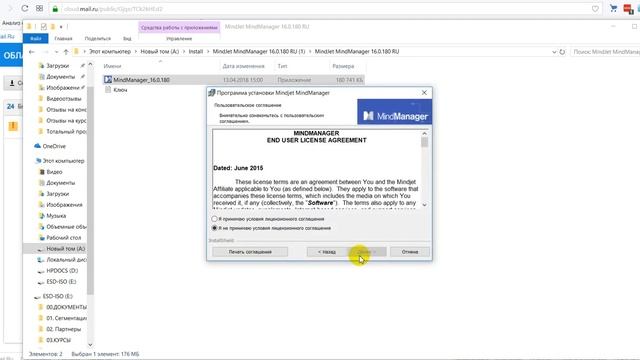Click Средства работы с приложениями contextual tab
This screenshot has width=640, height=360.
(x=179, y=27)
